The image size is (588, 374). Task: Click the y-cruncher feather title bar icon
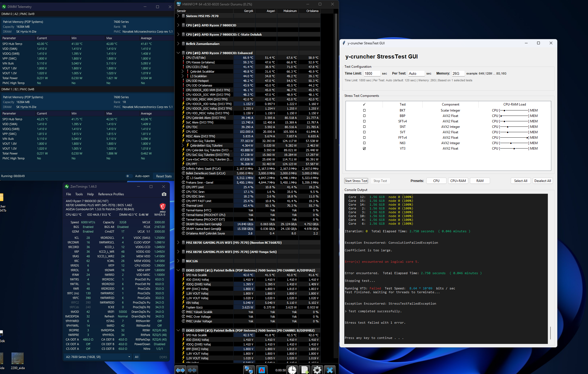pos(344,43)
